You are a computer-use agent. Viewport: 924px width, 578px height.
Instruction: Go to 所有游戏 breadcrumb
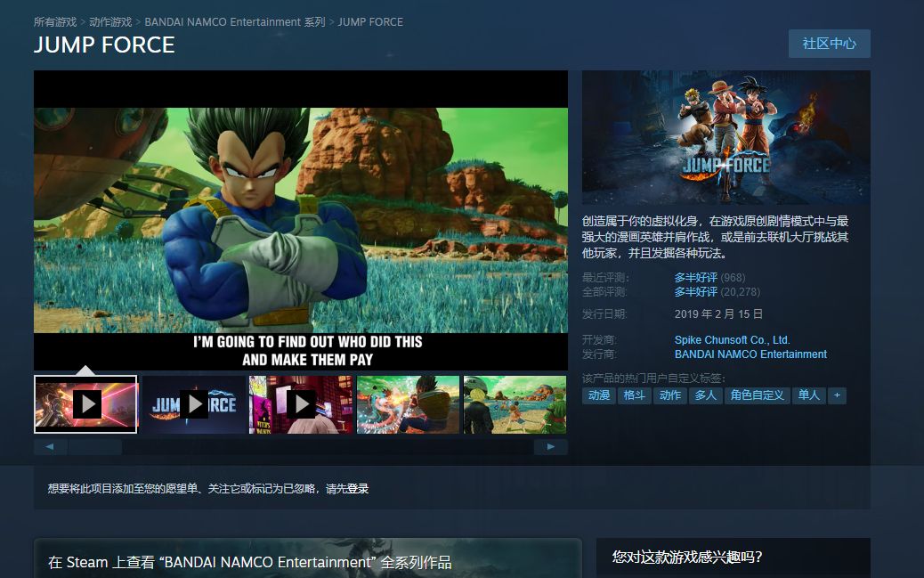(x=55, y=21)
